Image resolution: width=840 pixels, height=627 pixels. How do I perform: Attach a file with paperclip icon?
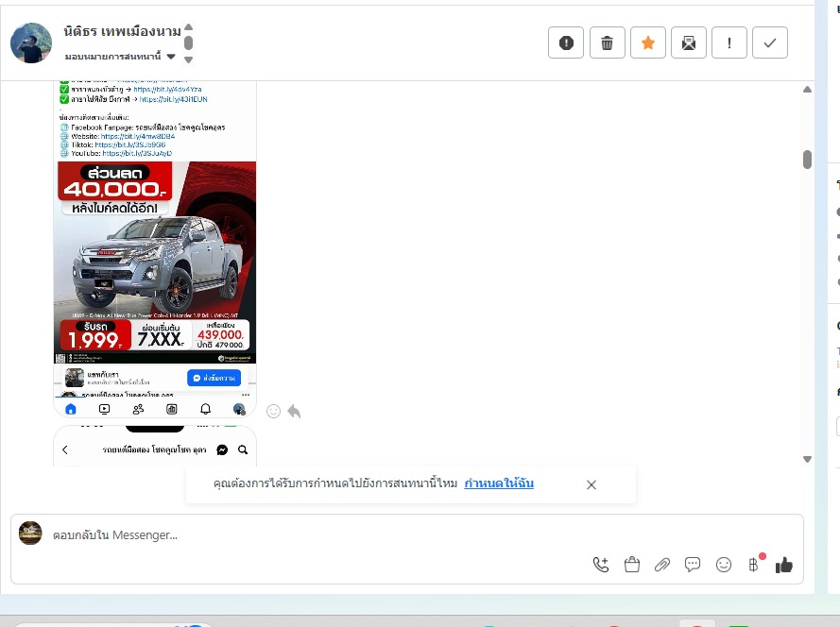[662, 565]
